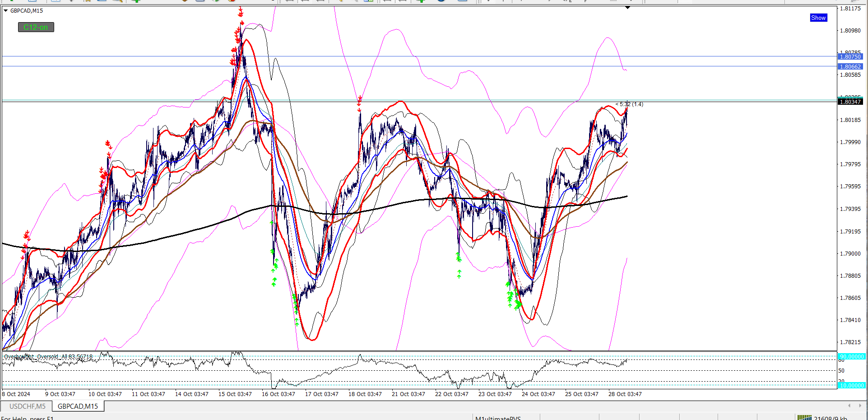The image size is (868, 420).
Task: Expand the GBPCAD,M15 chart title triangle
Action: pyautogui.click(x=6, y=10)
